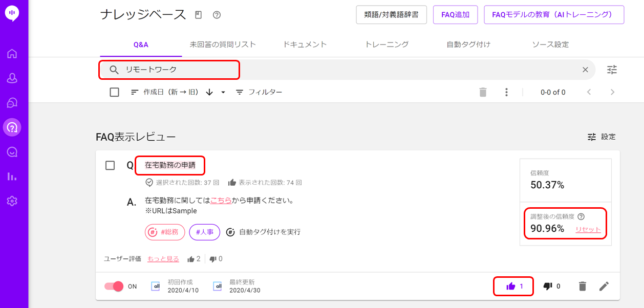Image resolution: width=644 pixels, height=308 pixels.
Task: Click the 2020/4/10 first created date
Action: [183, 290]
